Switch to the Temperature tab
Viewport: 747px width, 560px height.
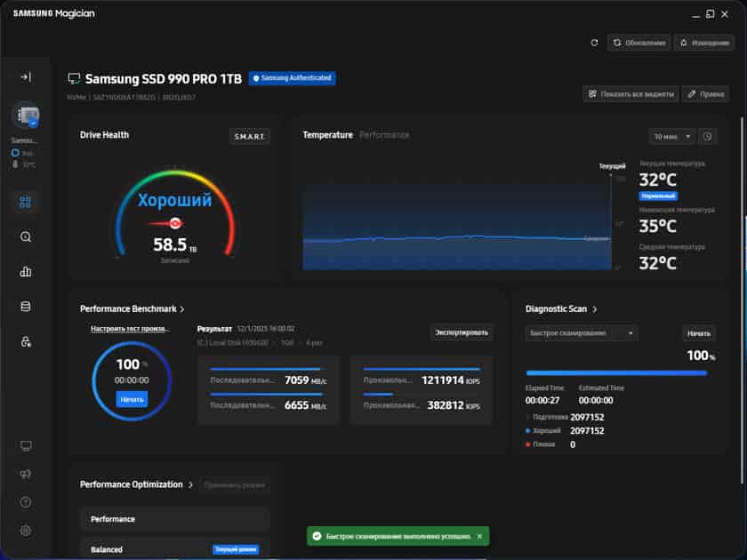point(328,135)
